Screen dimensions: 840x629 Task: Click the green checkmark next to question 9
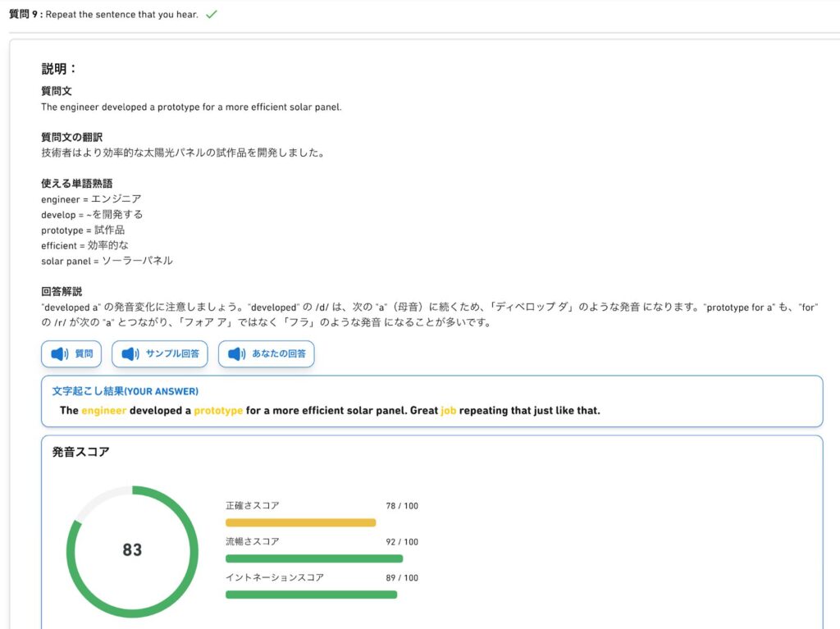(212, 15)
